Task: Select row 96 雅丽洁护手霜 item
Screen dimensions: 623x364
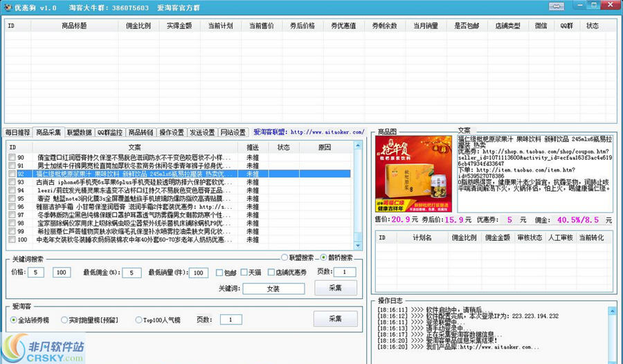Action: point(179,207)
